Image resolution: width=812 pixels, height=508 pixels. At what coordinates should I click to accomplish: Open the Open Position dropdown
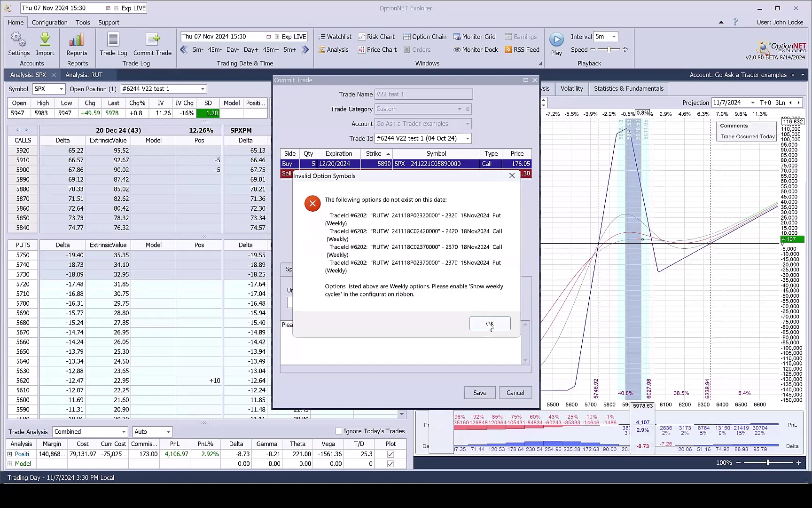[203, 89]
